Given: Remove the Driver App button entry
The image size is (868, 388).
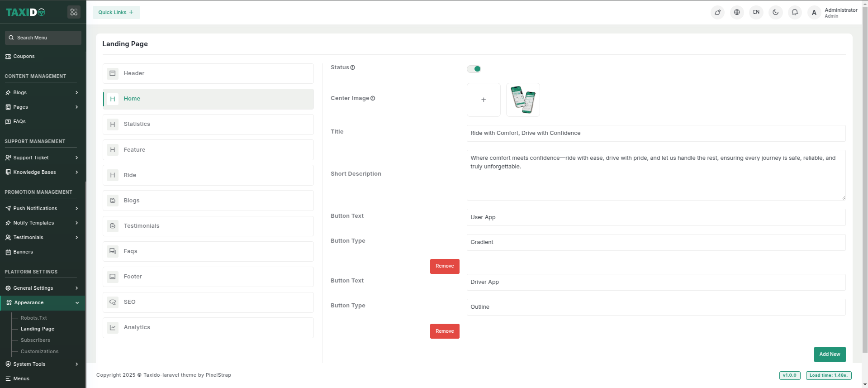Looking at the screenshot, I should click(445, 331).
